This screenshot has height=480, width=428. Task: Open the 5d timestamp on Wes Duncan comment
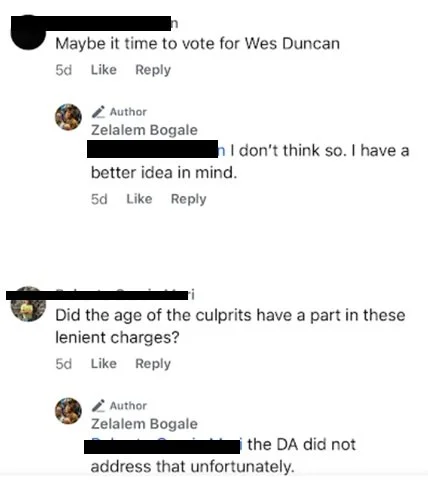63,70
